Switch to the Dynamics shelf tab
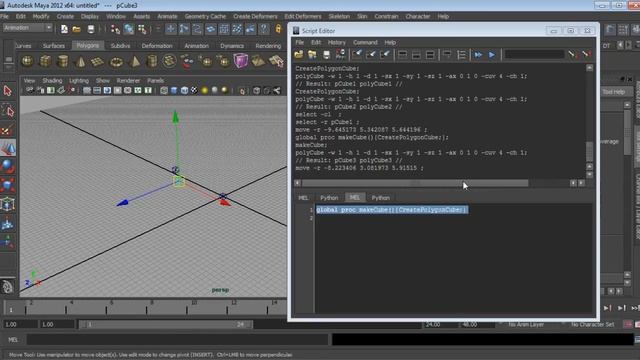This screenshot has height=360, width=640. click(x=232, y=46)
